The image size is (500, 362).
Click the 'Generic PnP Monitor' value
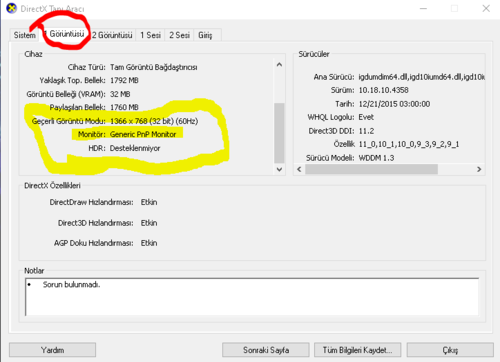click(x=143, y=134)
